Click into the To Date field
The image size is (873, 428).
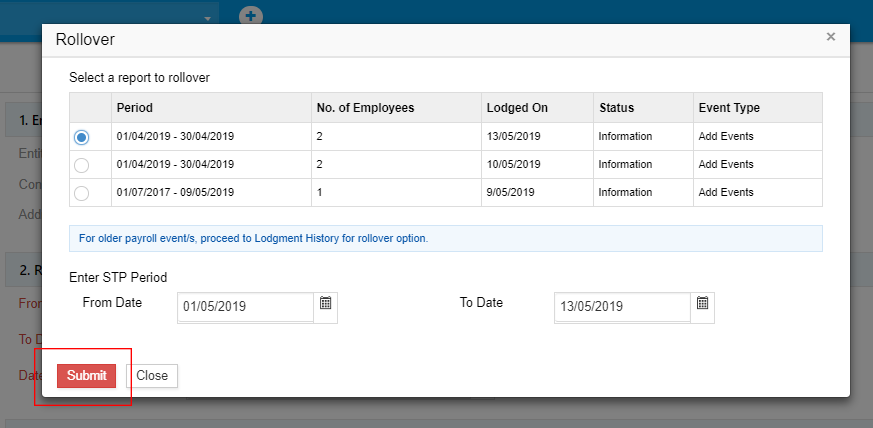621,307
